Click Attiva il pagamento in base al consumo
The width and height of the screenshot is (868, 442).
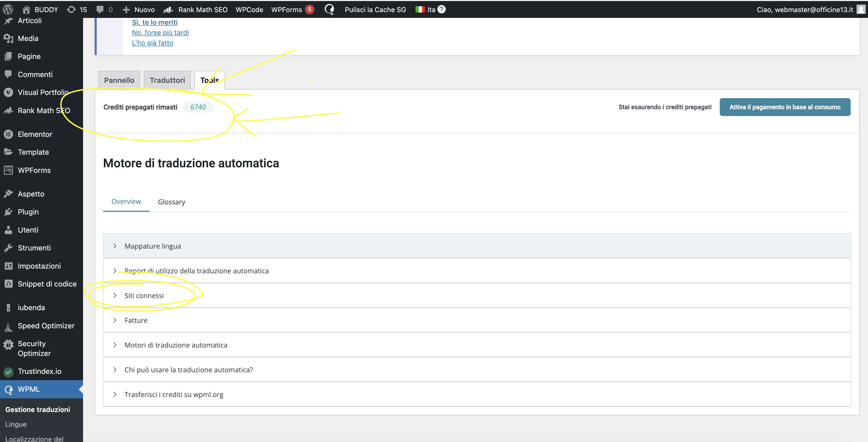(785, 107)
